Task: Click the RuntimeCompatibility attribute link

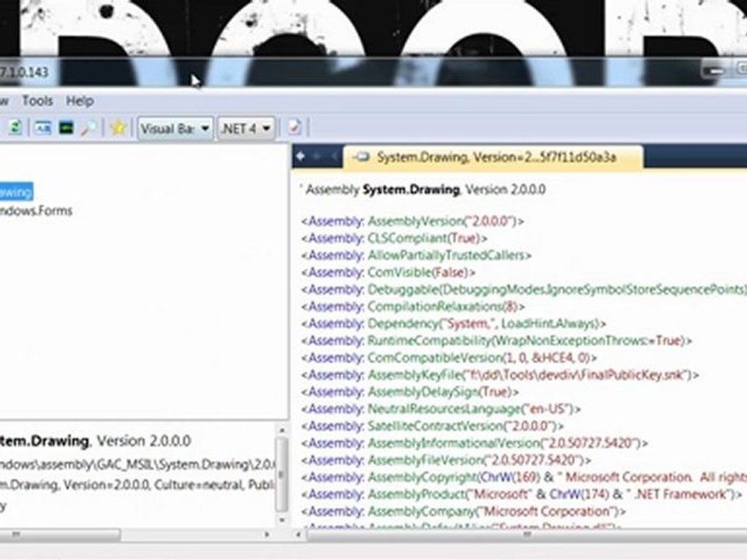Action: tap(429, 341)
